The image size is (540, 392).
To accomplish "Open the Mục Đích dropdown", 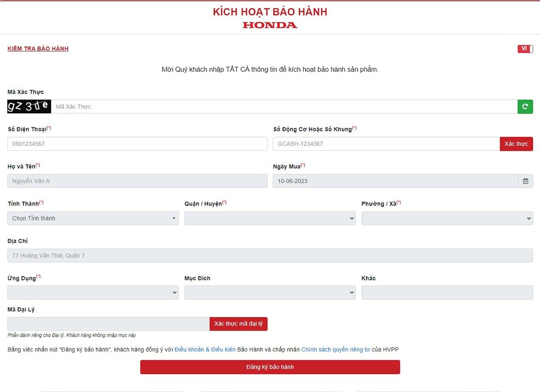I will coord(270,292).
